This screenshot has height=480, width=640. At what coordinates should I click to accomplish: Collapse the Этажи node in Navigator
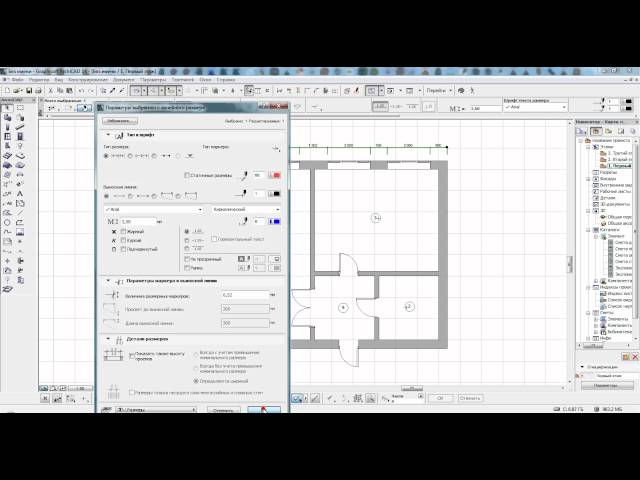click(588, 147)
